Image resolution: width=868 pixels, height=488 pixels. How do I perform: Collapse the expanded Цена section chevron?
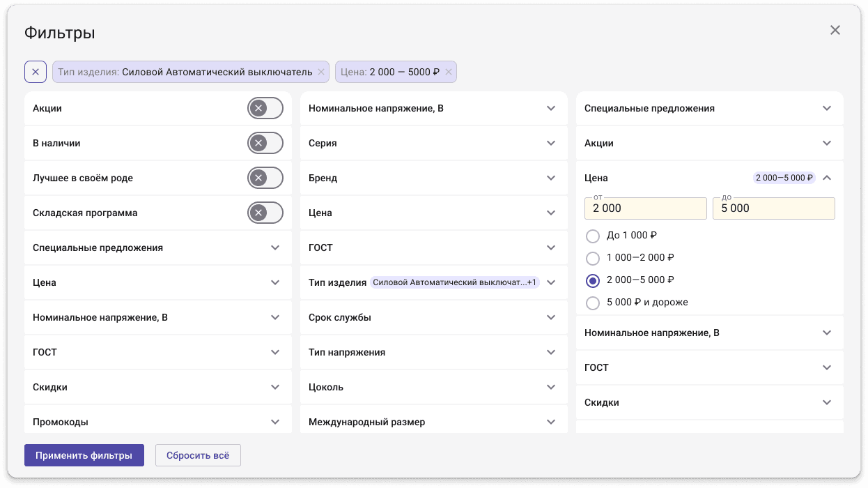pos(827,178)
